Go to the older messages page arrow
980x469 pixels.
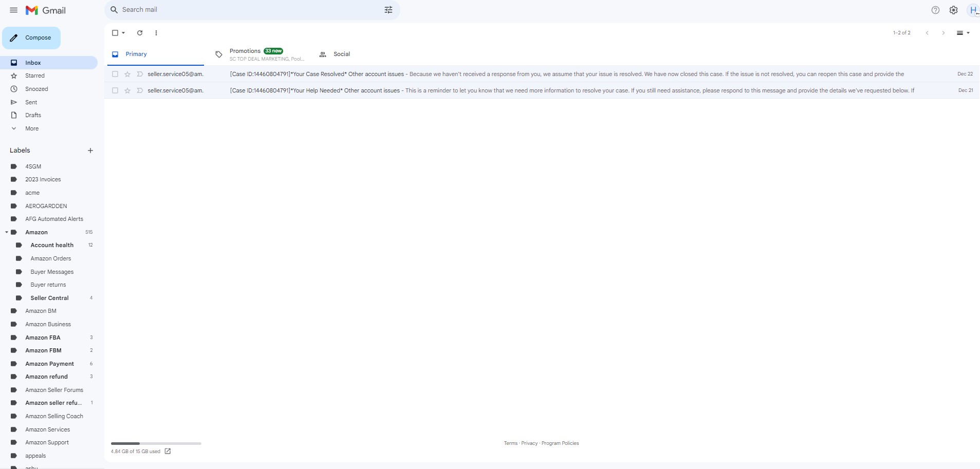click(943, 33)
